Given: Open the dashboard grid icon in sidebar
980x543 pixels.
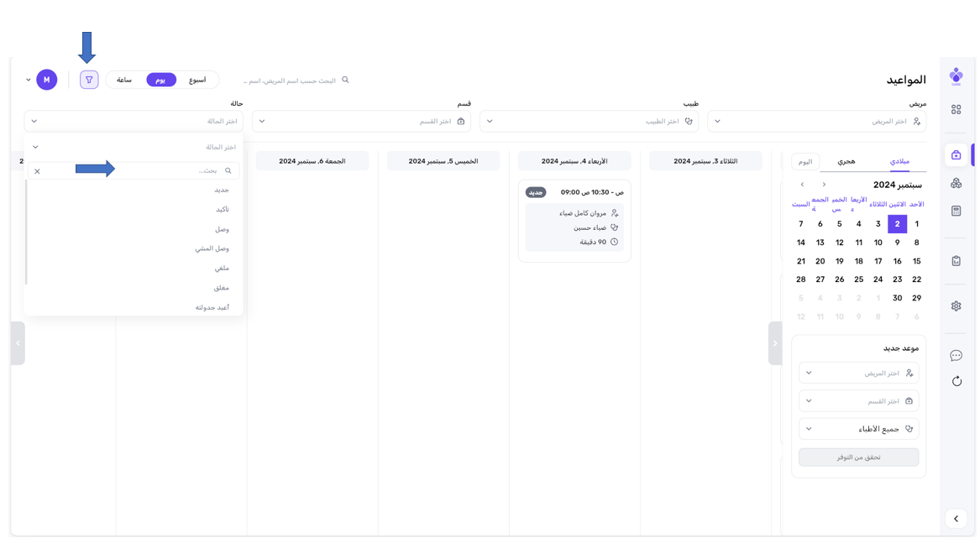Looking at the screenshot, I should click(956, 110).
